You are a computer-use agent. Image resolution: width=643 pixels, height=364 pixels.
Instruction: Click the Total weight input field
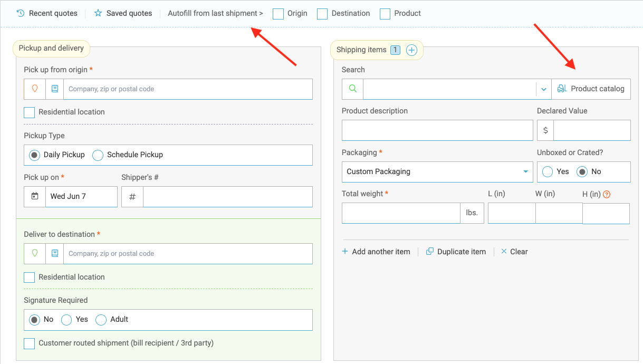pyautogui.click(x=401, y=213)
